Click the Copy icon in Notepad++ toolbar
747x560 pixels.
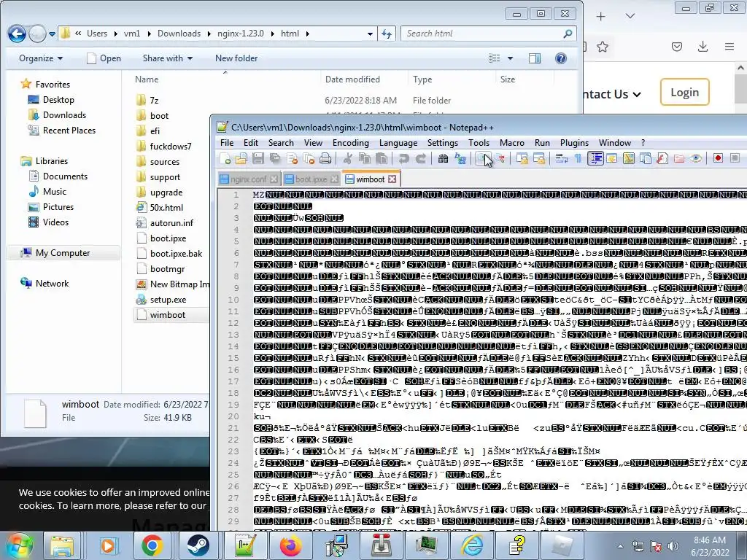tap(364, 158)
